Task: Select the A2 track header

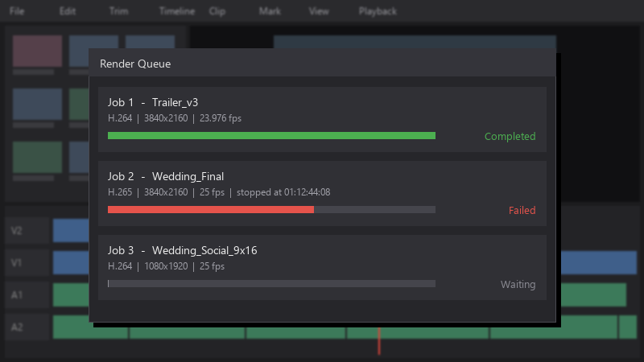Action: (x=27, y=327)
